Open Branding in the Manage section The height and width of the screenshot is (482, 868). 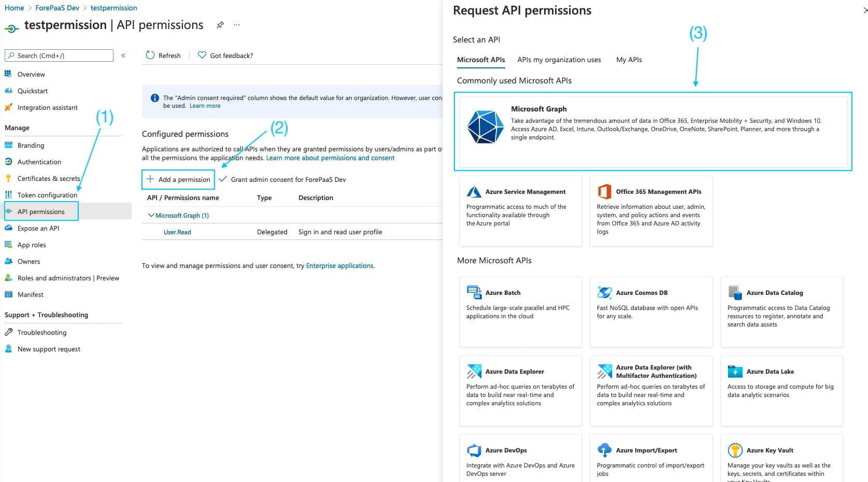(31, 145)
